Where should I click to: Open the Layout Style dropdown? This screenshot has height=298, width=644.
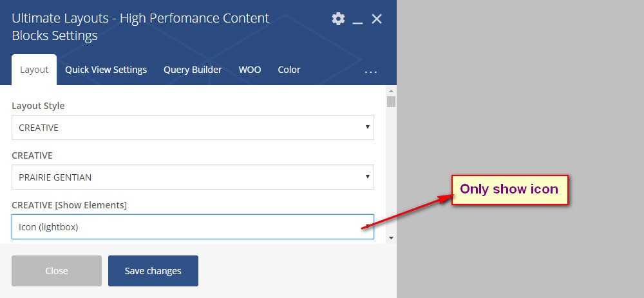(193, 128)
